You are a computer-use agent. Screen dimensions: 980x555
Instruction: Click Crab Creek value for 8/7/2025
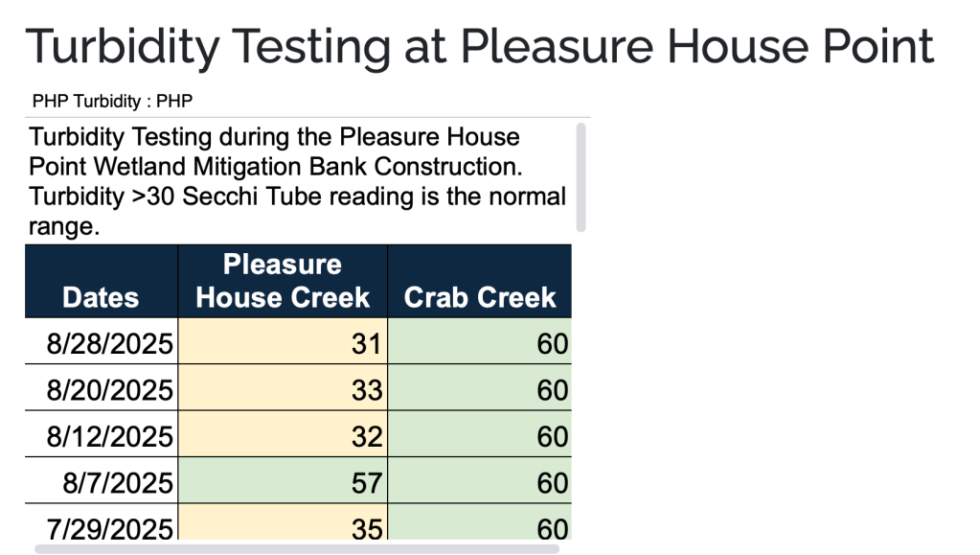tap(479, 482)
